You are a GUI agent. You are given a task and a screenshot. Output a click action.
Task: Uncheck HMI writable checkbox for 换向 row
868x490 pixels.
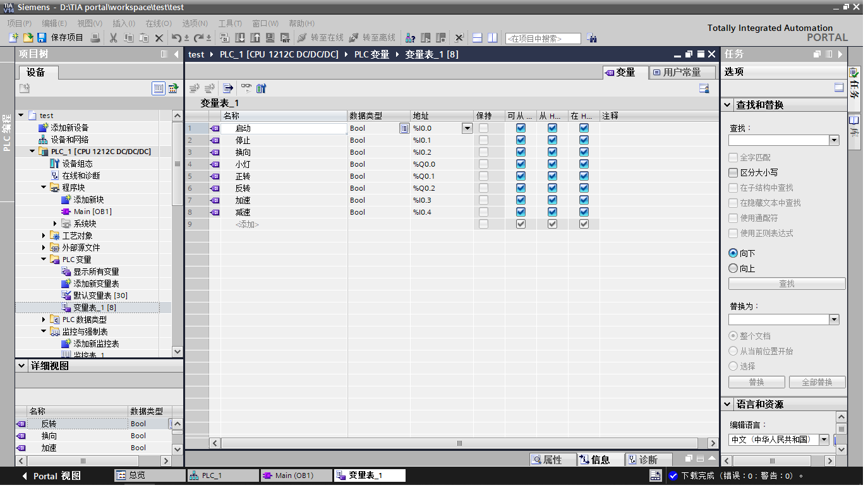[552, 152]
